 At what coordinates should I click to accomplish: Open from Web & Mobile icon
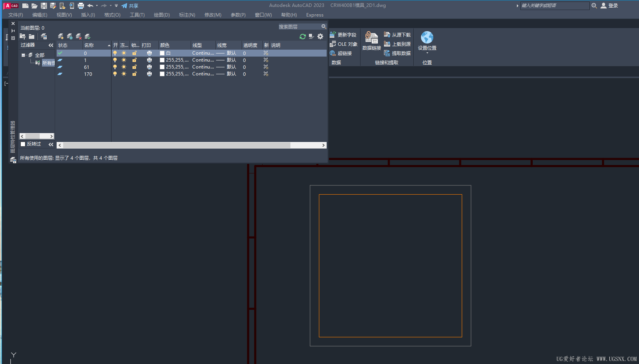62,6
